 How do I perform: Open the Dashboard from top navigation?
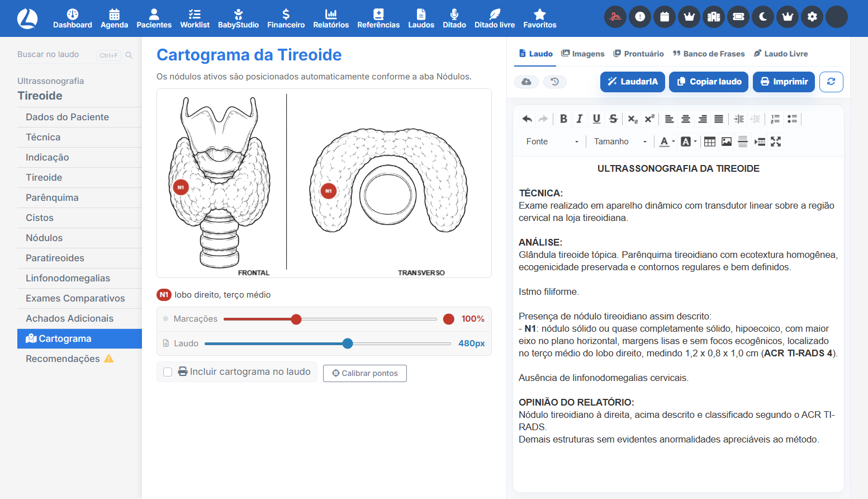coord(73,18)
